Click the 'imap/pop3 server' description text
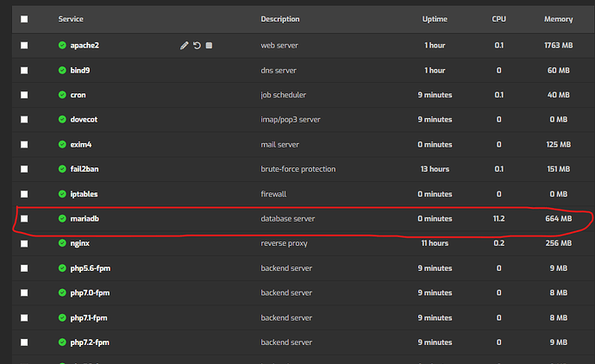Image resolution: width=595 pixels, height=364 pixels. click(291, 120)
